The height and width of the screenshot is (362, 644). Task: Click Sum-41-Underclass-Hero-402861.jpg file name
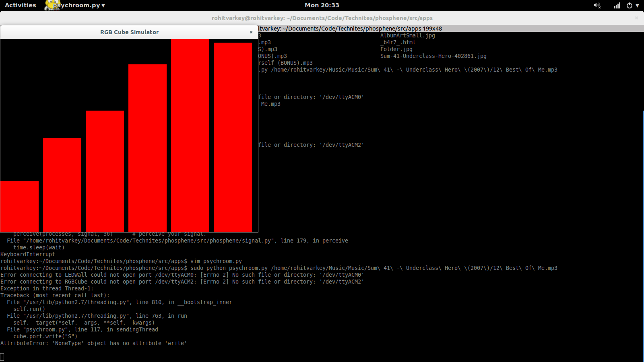433,56
